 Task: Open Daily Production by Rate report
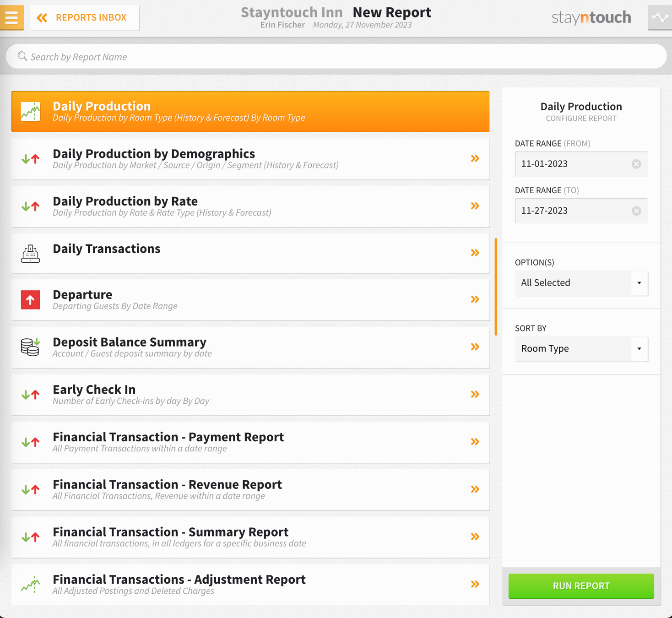250,206
